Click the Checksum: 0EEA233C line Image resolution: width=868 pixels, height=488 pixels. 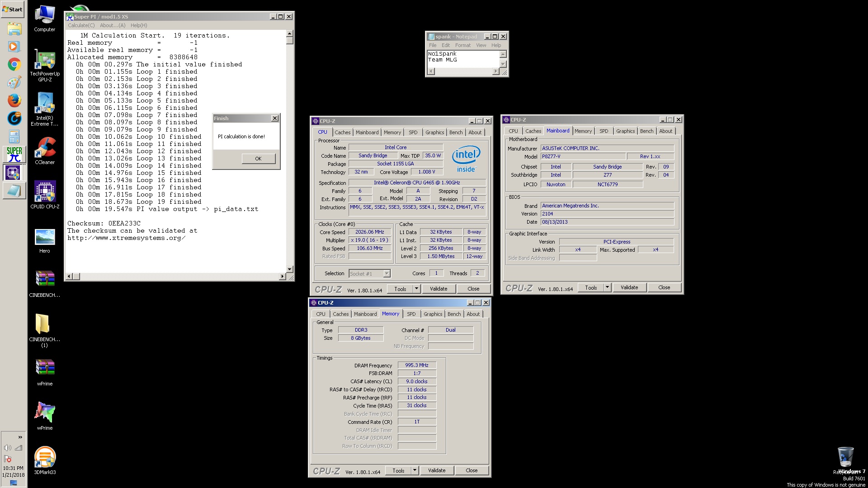104,223
